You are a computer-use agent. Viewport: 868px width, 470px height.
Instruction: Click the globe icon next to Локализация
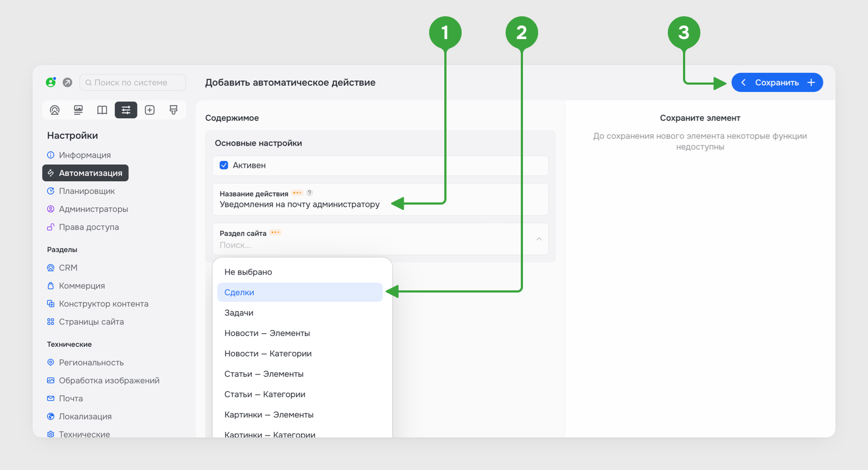point(50,416)
